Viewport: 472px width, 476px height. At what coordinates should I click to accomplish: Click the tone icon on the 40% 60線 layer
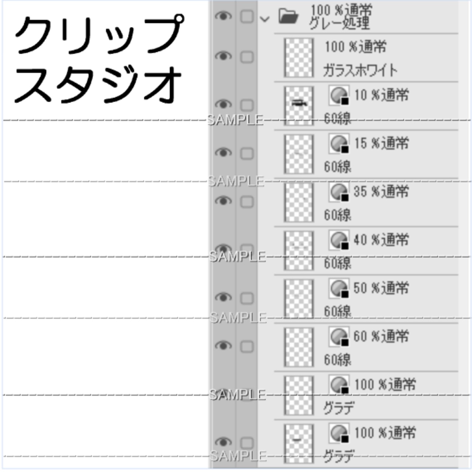pyautogui.click(x=339, y=240)
